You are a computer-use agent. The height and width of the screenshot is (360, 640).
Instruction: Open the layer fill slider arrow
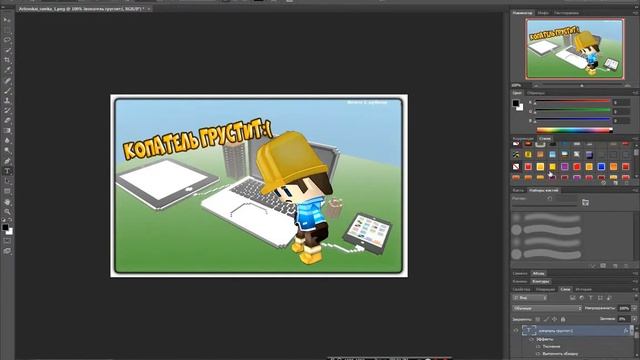click(x=634, y=319)
